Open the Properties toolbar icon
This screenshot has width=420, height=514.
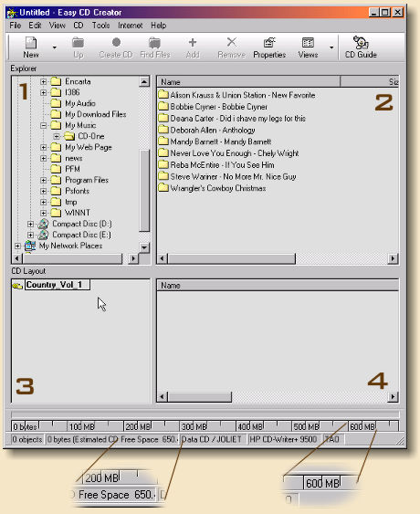[269, 47]
